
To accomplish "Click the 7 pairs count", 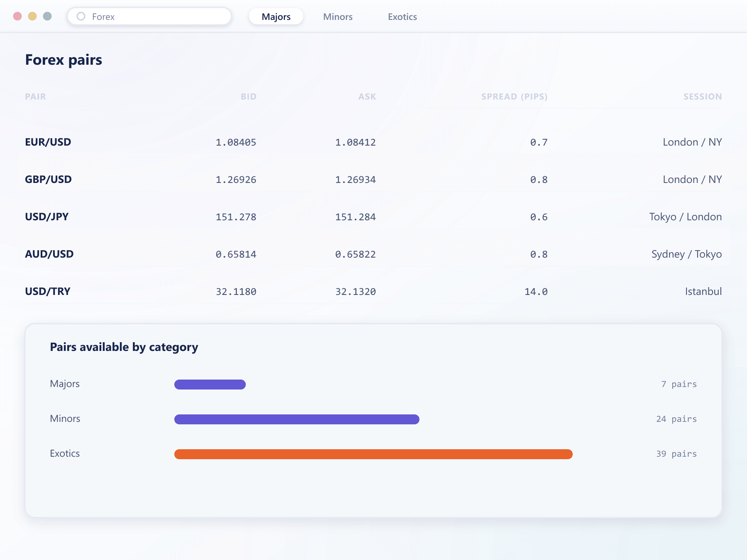I will pos(679,385).
